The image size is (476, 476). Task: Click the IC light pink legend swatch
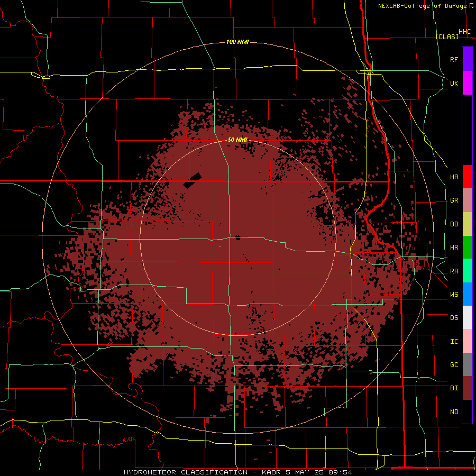pos(467,341)
